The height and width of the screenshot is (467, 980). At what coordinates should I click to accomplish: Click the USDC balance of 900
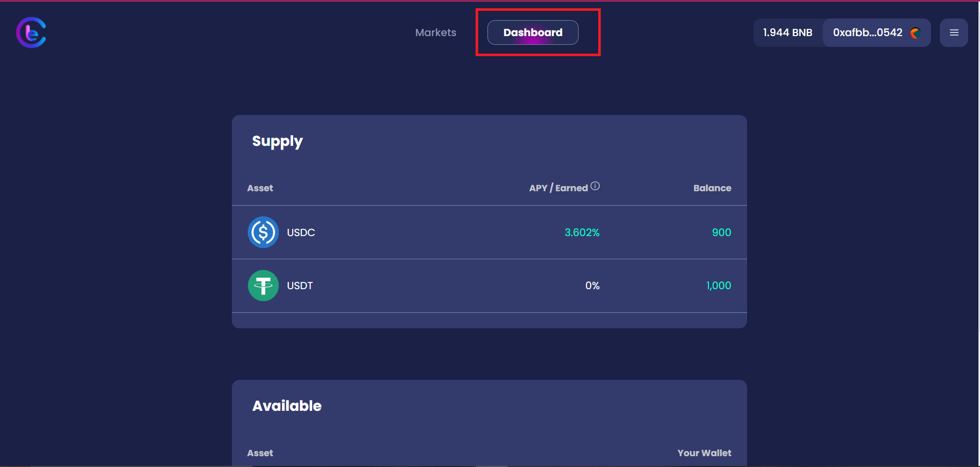coord(721,232)
